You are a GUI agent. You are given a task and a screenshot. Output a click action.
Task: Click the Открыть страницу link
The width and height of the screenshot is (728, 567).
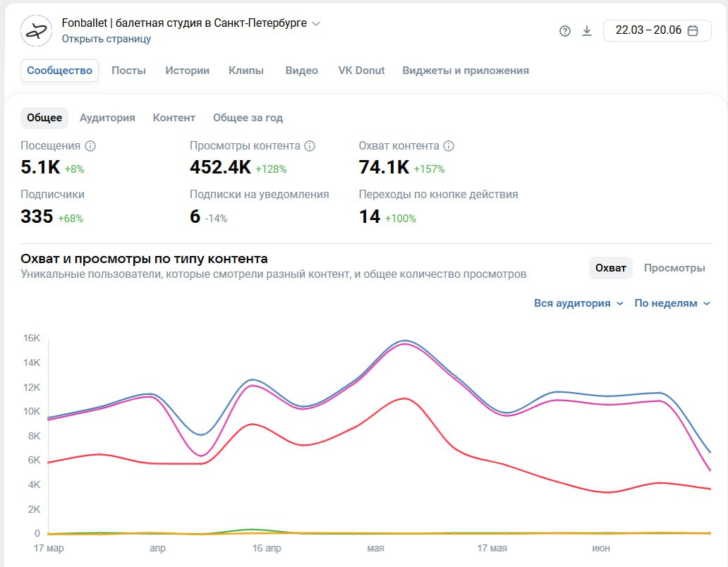107,39
